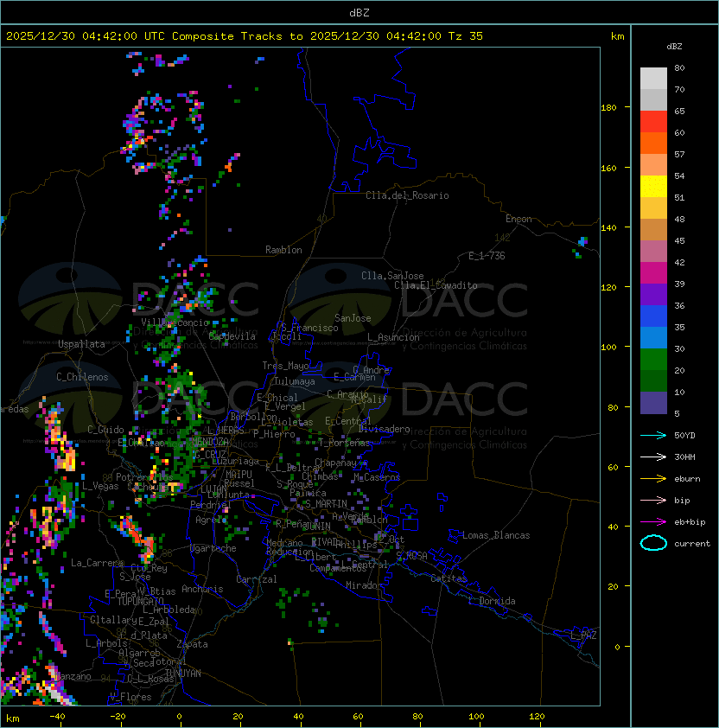Click the 'Clla.del_Rosario' map label
Image resolution: width=719 pixels, height=728 pixels.
click(x=407, y=195)
